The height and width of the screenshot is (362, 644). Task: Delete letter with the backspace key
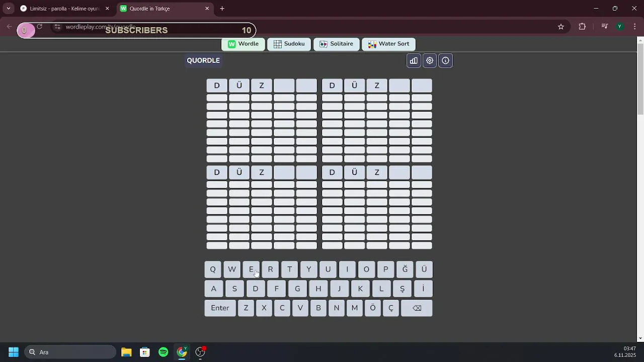click(x=417, y=308)
